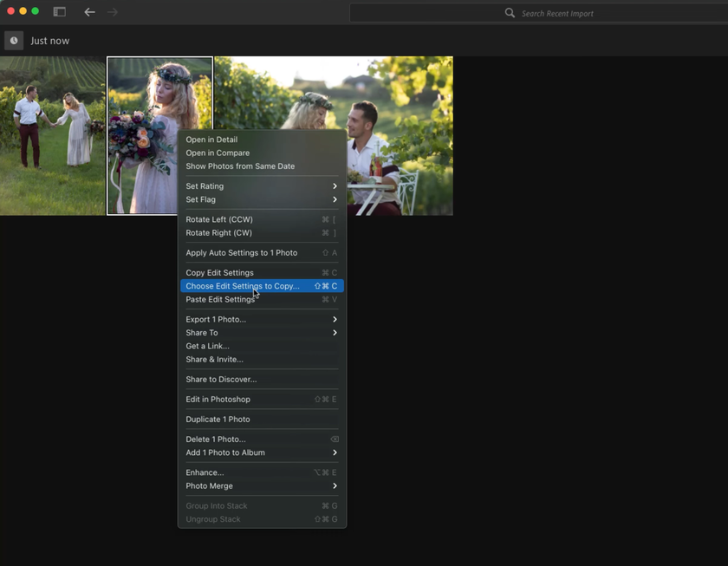The height and width of the screenshot is (566, 728).
Task: Select the clock icon beside Just now
Action: tap(13, 40)
